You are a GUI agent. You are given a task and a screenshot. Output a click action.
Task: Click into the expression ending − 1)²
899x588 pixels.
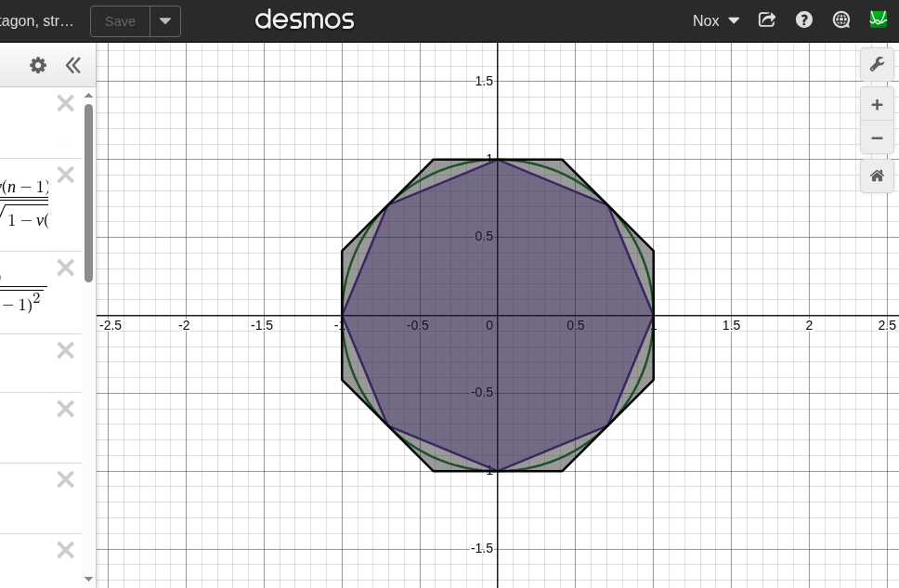point(23,293)
